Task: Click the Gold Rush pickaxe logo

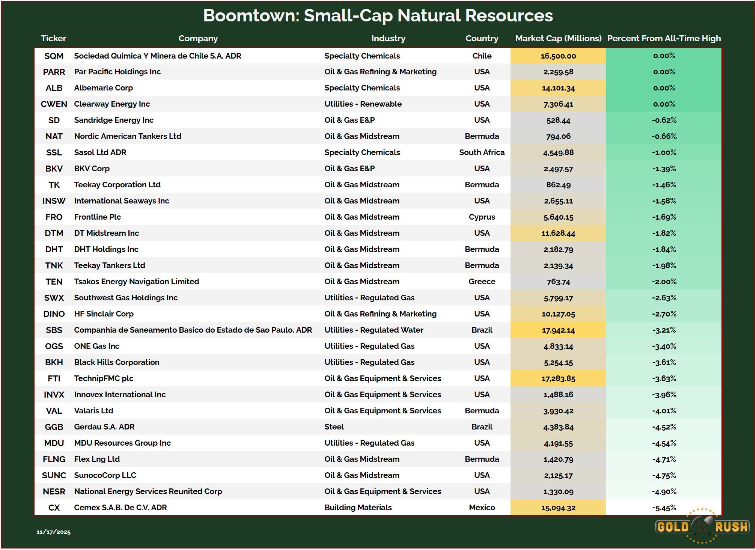Action: 702,526
